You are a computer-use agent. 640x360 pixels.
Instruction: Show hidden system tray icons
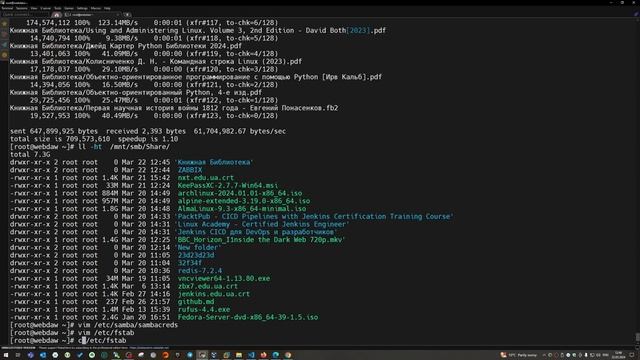(544, 355)
